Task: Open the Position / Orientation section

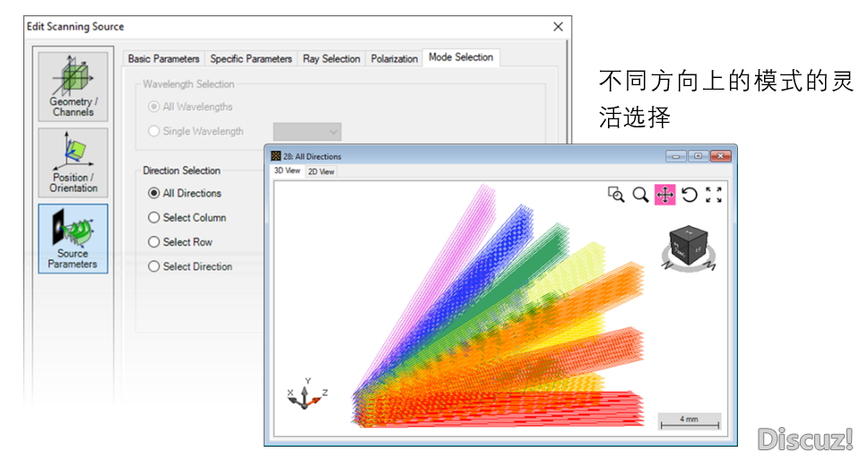Action: tap(73, 161)
